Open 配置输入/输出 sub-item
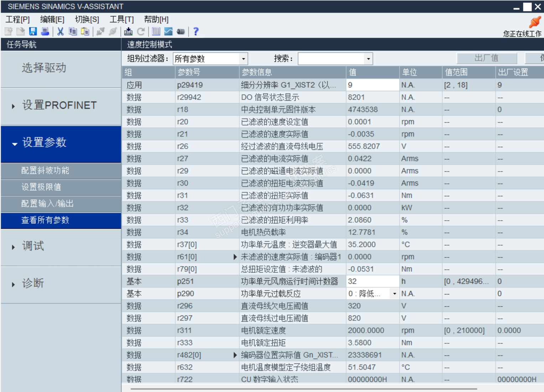The height and width of the screenshot is (392, 544). pos(61,204)
